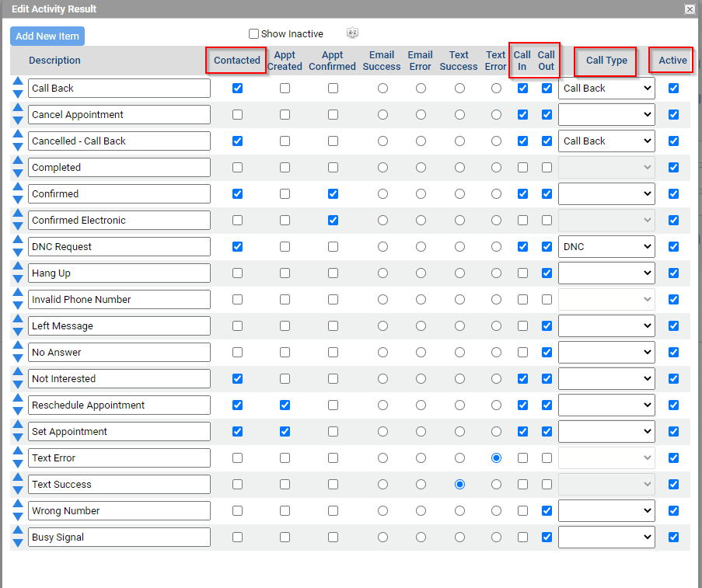The height and width of the screenshot is (588, 702).
Task: Move Confirmed row up
Action: pos(18,187)
